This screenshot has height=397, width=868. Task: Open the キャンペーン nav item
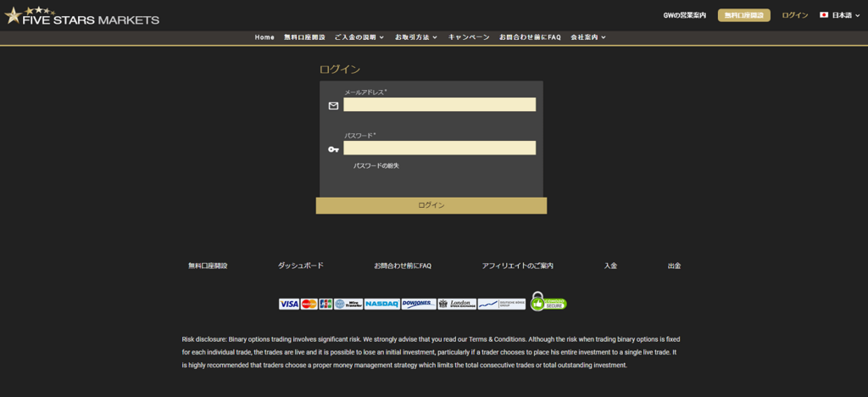click(469, 37)
